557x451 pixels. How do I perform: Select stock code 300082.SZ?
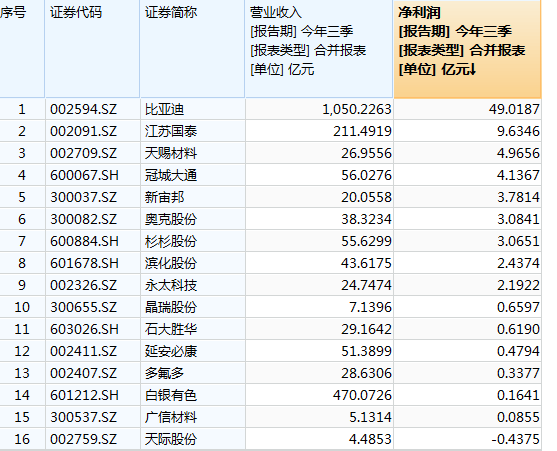(x=83, y=219)
